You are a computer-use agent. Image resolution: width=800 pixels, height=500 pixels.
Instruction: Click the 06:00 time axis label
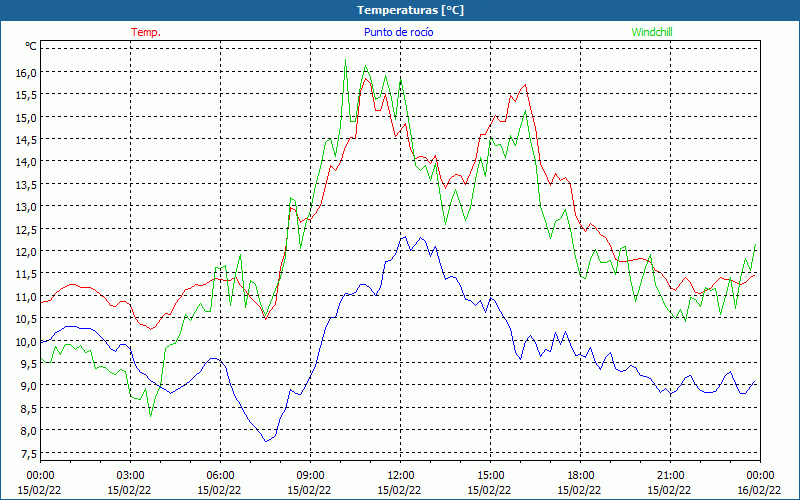(220, 476)
